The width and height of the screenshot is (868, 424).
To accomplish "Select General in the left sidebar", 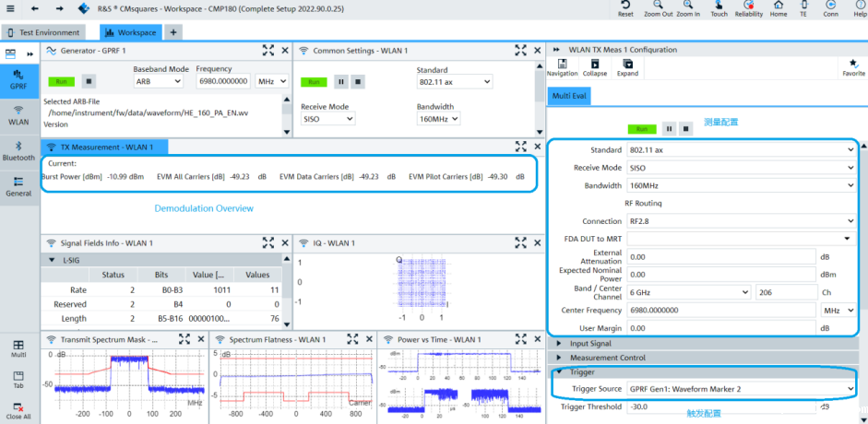I will (x=18, y=187).
